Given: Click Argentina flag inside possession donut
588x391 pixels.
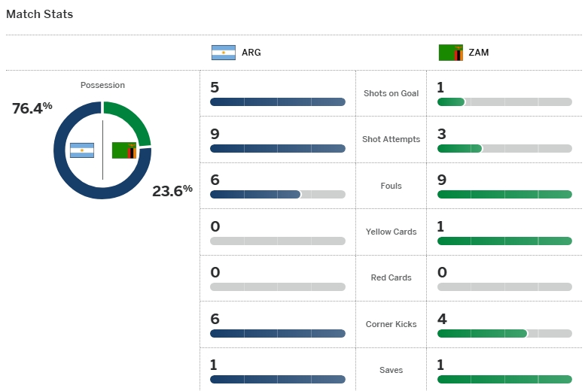Looking at the screenshot, I should click(x=81, y=150).
